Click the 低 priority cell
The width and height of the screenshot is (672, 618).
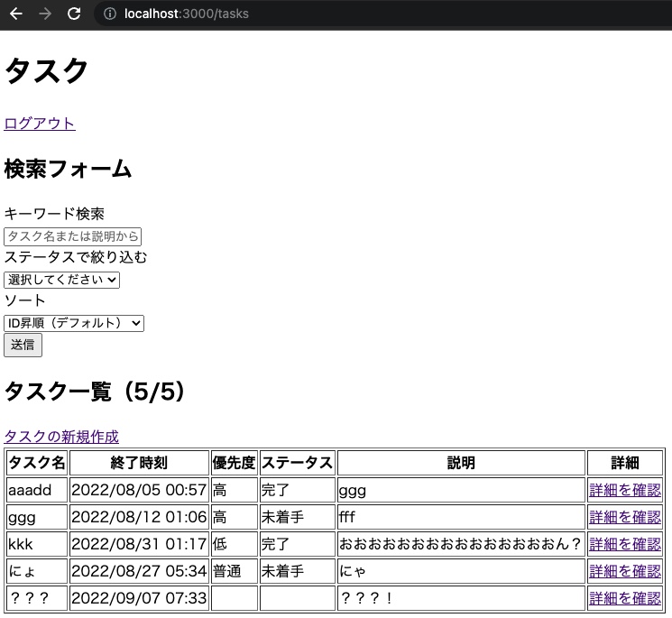coord(234,544)
